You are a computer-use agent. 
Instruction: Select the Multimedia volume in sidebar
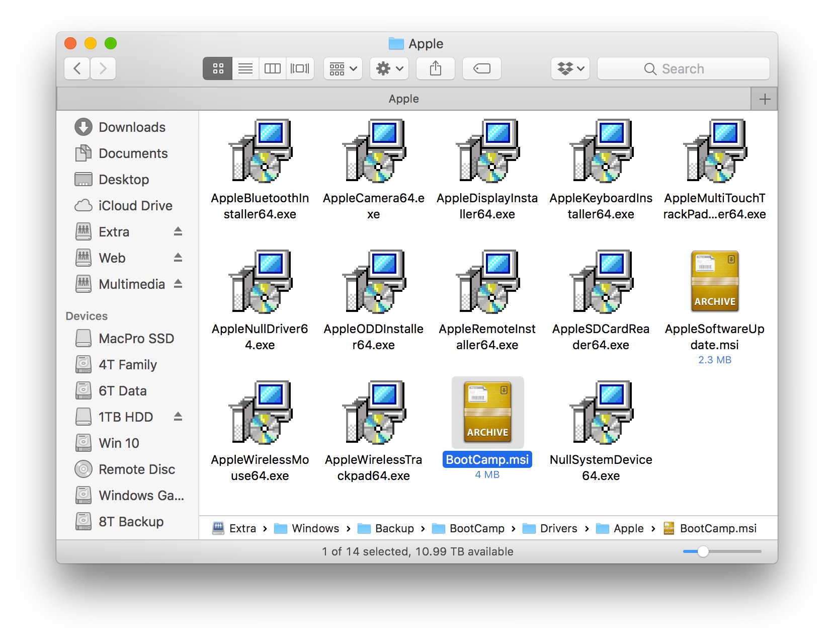120,284
